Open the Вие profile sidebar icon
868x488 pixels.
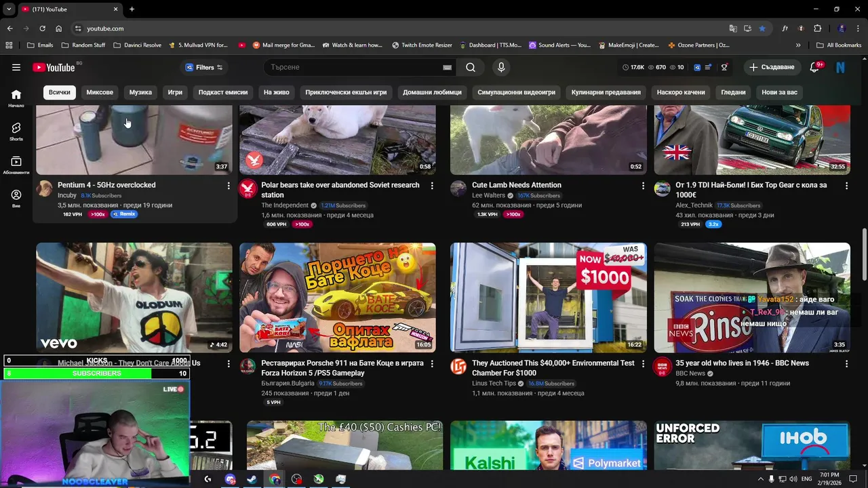[16, 198]
